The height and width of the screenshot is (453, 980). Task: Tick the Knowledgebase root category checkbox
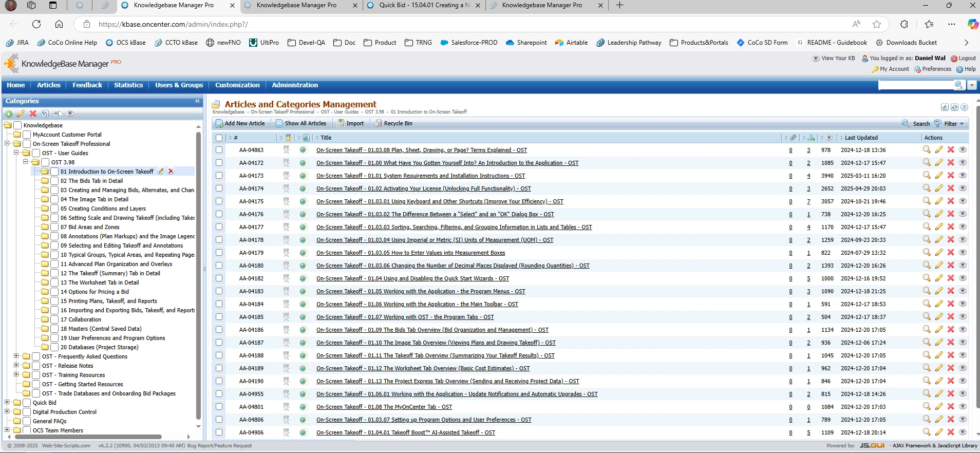point(17,125)
